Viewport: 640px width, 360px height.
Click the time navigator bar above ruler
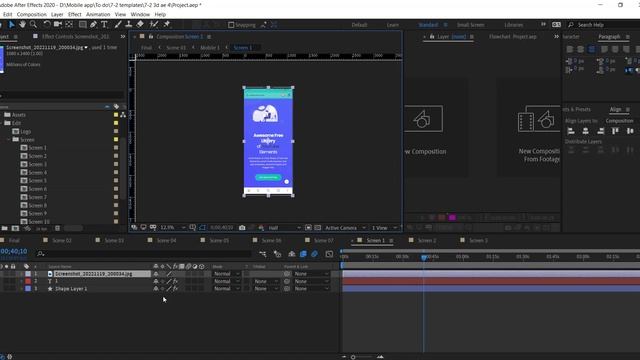tap(490, 251)
